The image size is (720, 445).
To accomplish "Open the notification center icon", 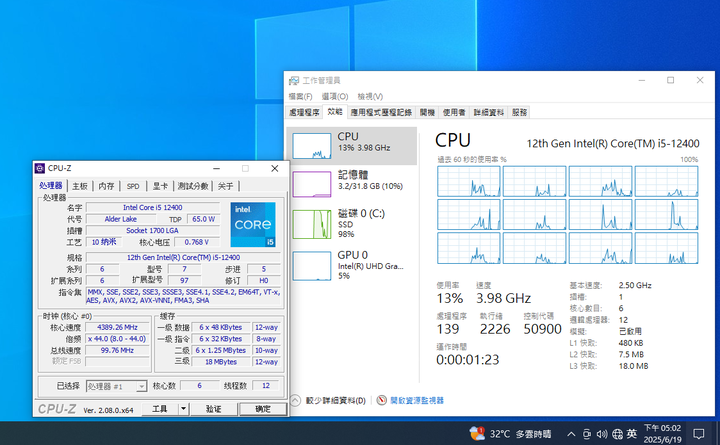I will 698,434.
